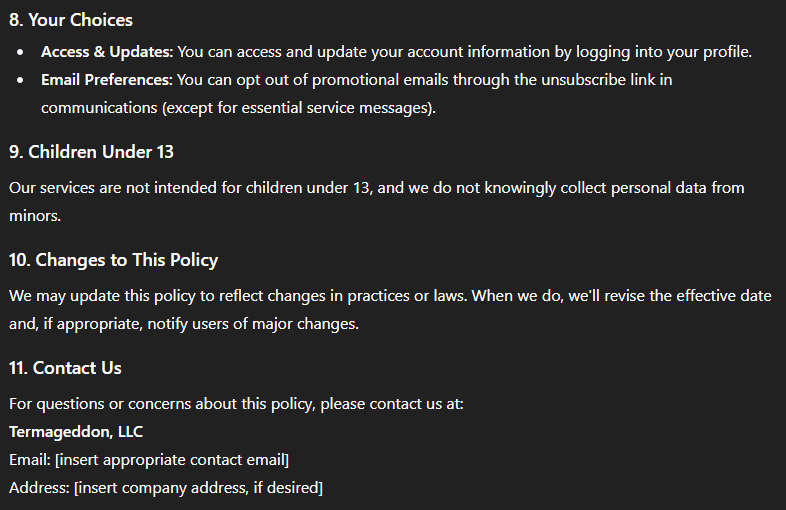Screen dimensions: 786x510
Task: Click the second bullet point marker
Action: tap(20, 80)
